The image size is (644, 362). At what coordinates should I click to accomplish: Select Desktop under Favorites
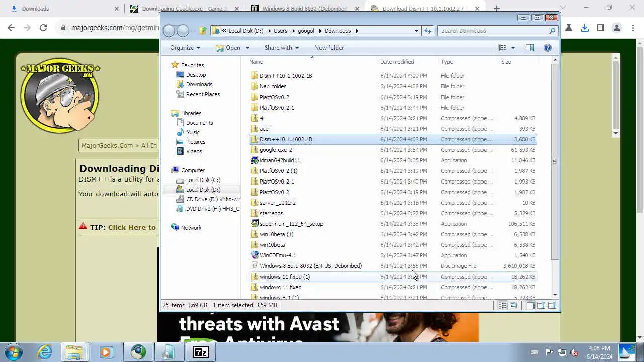196,75
